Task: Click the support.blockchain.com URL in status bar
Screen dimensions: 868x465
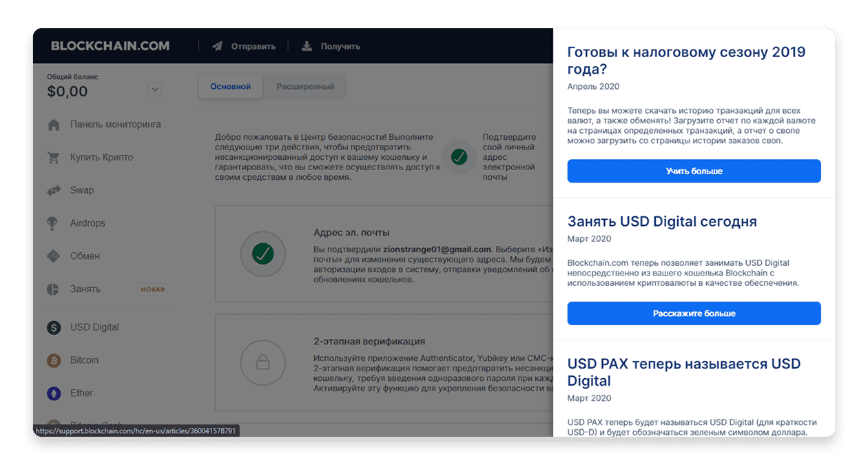Action: tap(136, 431)
